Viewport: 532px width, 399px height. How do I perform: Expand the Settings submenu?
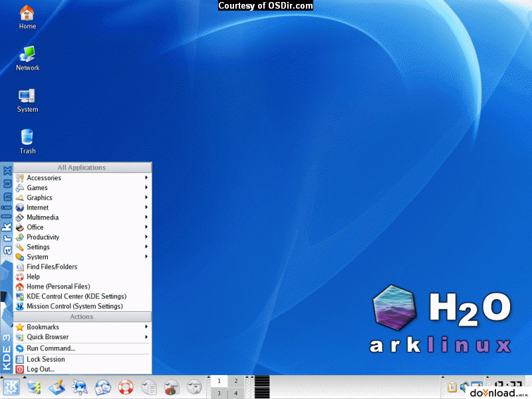(82, 247)
